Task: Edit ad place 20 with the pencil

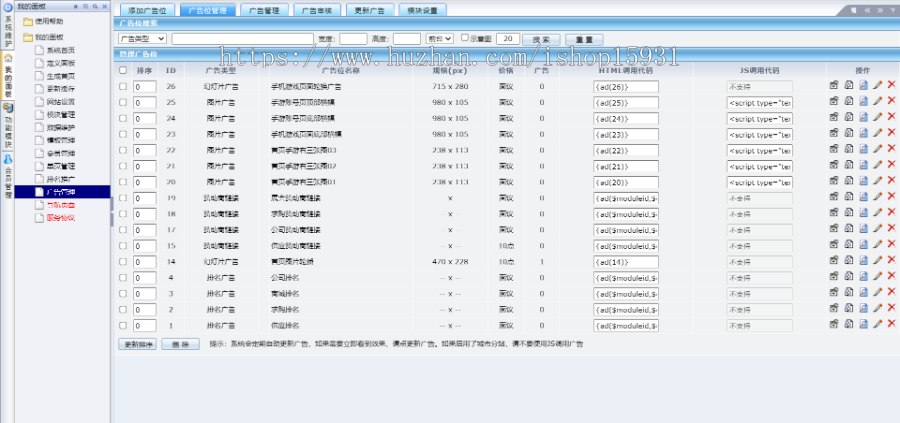Action: [878, 180]
